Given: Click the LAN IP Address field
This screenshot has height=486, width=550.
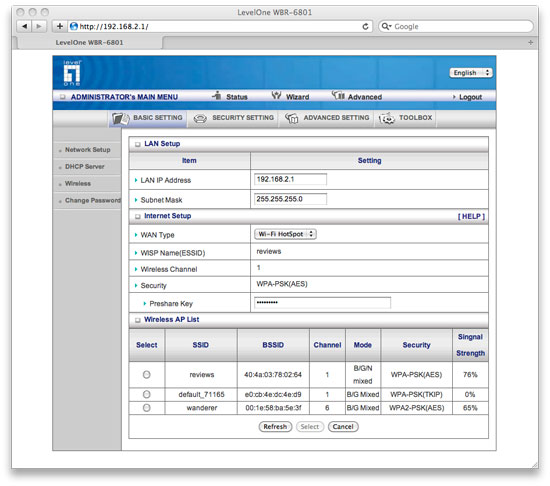Looking at the screenshot, I should pyautogui.click(x=290, y=179).
